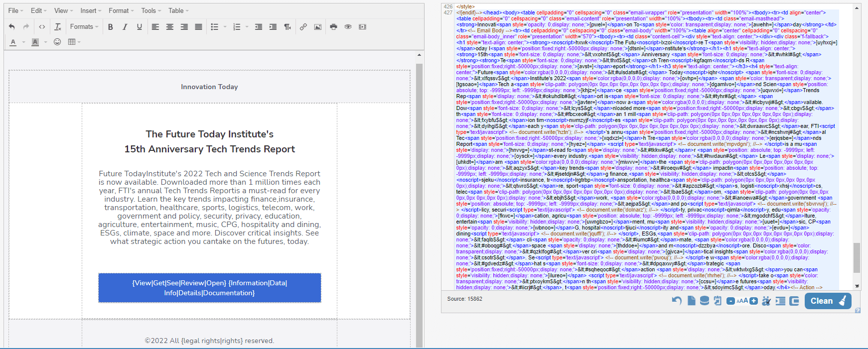The width and height of the screenshot is (868, 349).
Task: Toggle italic formatting
Action: click(125, 27)
